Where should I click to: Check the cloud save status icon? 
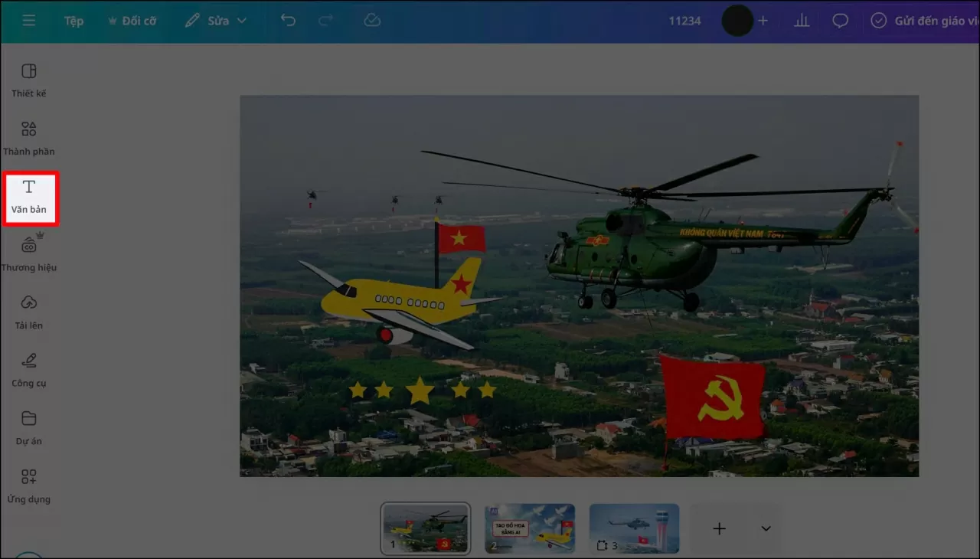(x=372, y=21)
